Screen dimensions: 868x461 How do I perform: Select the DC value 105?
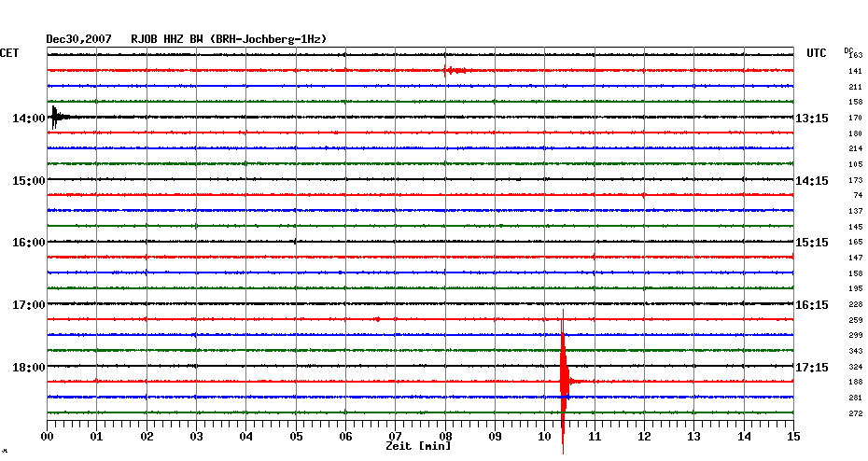855,164
